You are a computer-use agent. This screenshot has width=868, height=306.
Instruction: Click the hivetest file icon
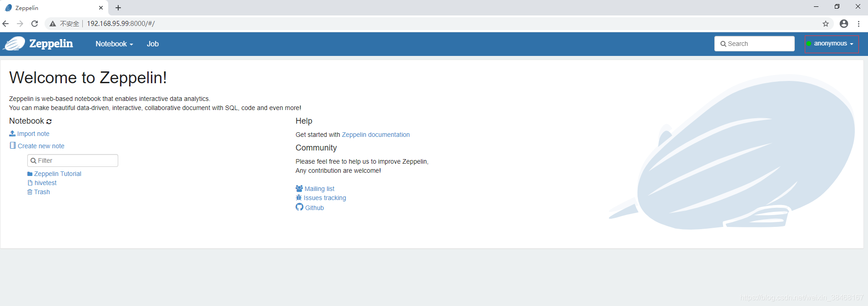point(30,183)
